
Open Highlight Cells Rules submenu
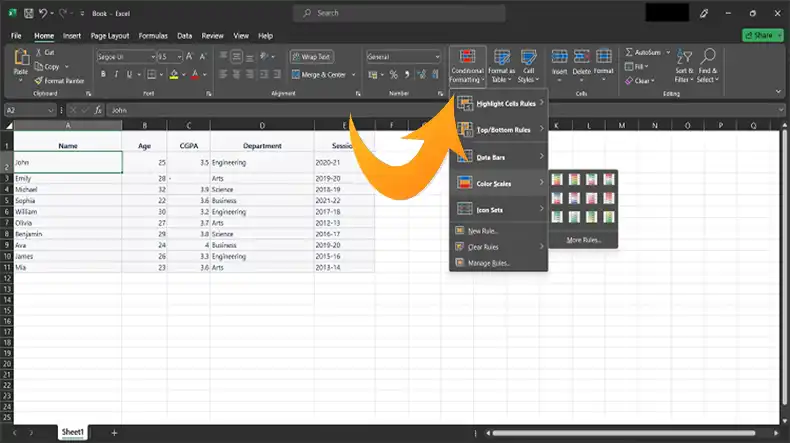tap(499, 103)
